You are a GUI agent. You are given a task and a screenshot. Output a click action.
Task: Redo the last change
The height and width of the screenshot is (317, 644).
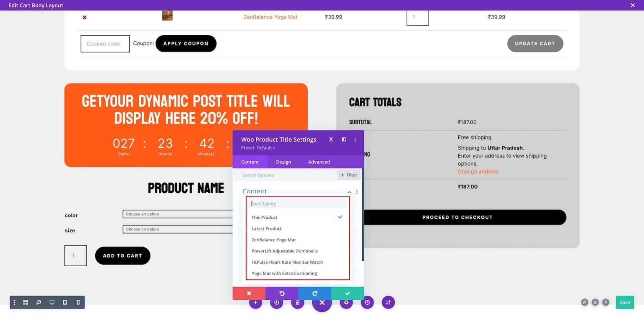tap(314, 293)
